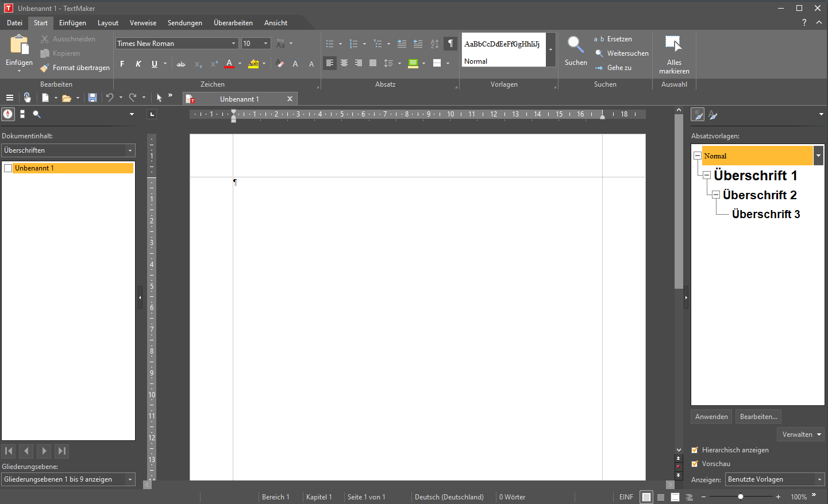Click the yellow highlight color button
Screen dimensions: 828x504
click(x=253, y=64)
